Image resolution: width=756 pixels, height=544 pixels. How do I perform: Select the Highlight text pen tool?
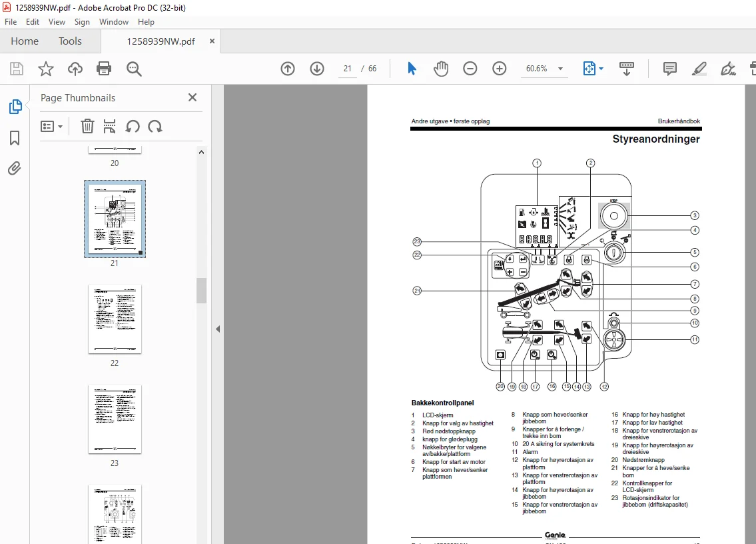coord(699,69)
